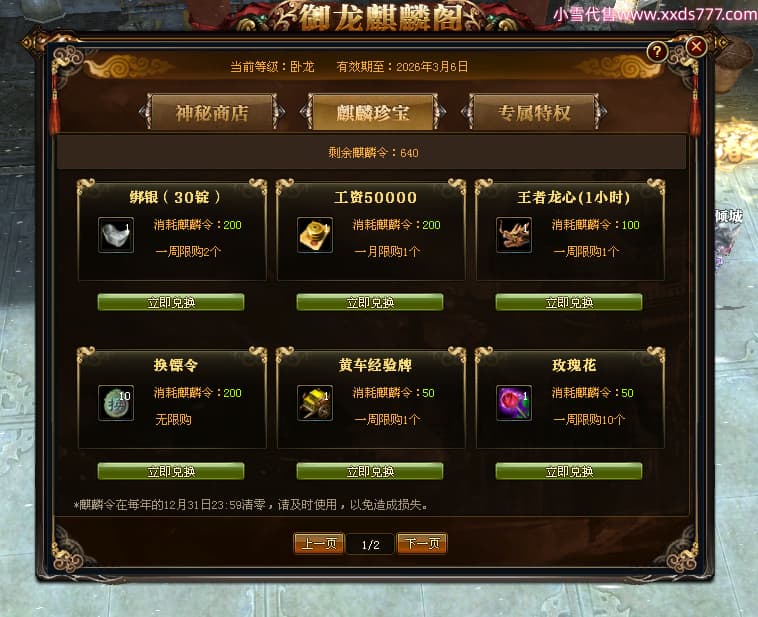The height and width of the screenshot is (617, 758).
Task: Go back with 上一页 button
Action: 319,544
